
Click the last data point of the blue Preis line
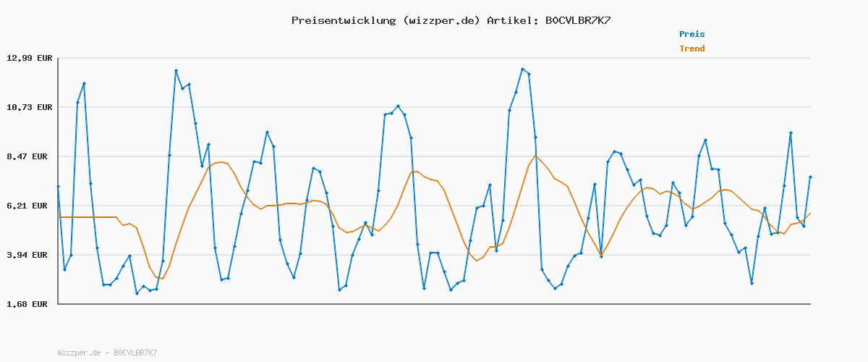click(810, 177)
